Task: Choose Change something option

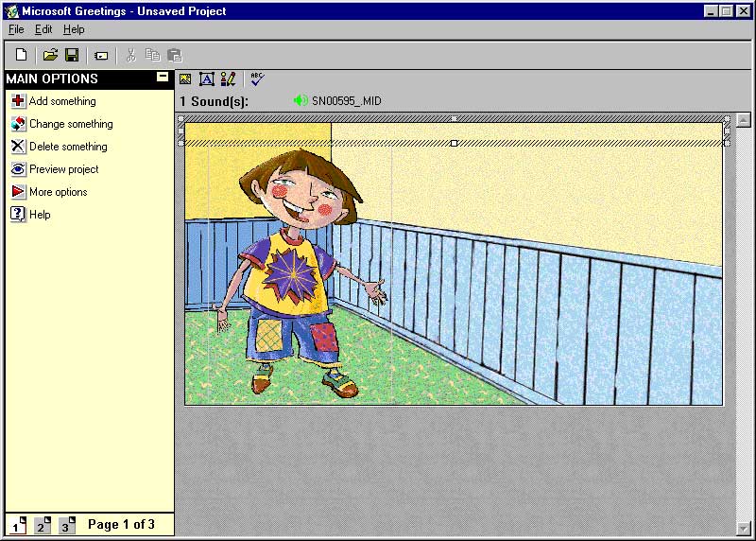Action: pyautogui.click(x=72, y=124)
